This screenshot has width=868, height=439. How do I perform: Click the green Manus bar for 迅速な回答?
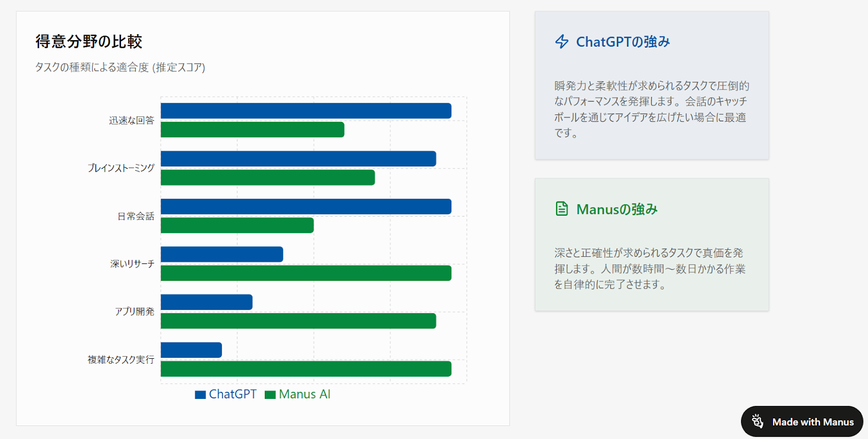coord(252,130)
